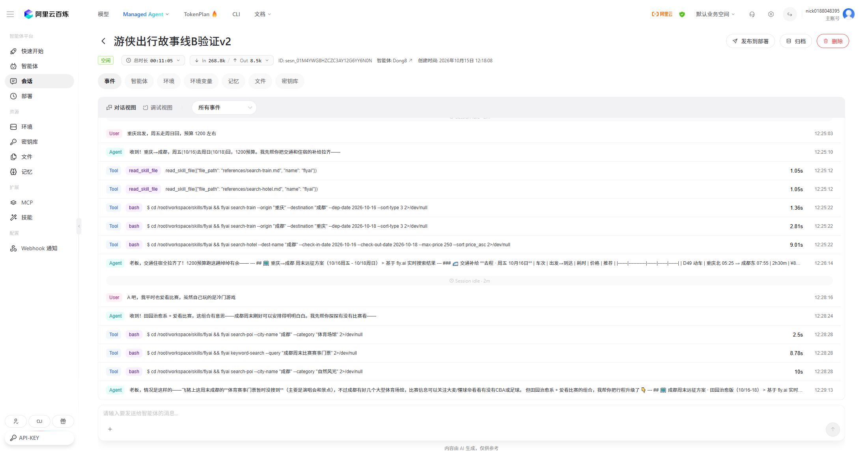This screenshot has height=452, width=868.
Task: Open the API-KEY button
Action: (x=39, y=438)
